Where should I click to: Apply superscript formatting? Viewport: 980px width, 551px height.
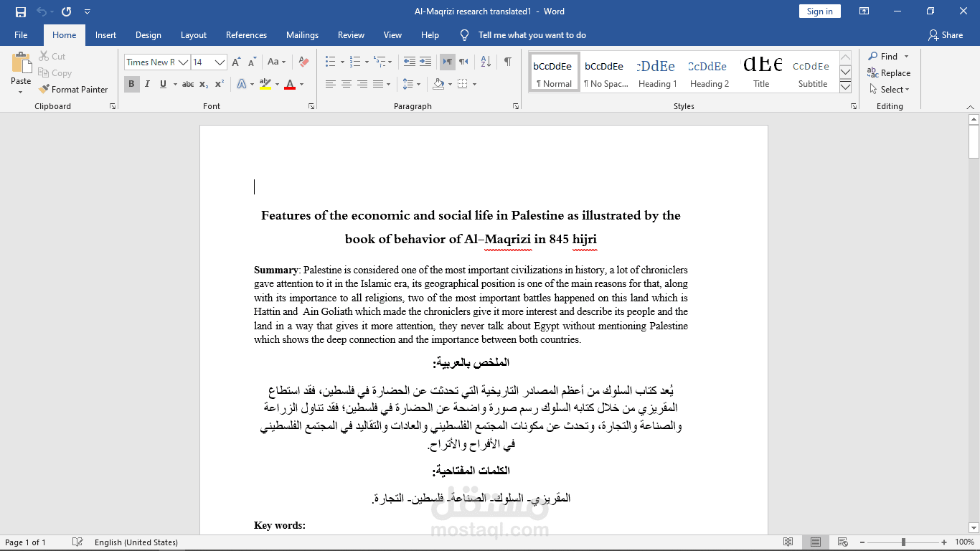(220, 84)
